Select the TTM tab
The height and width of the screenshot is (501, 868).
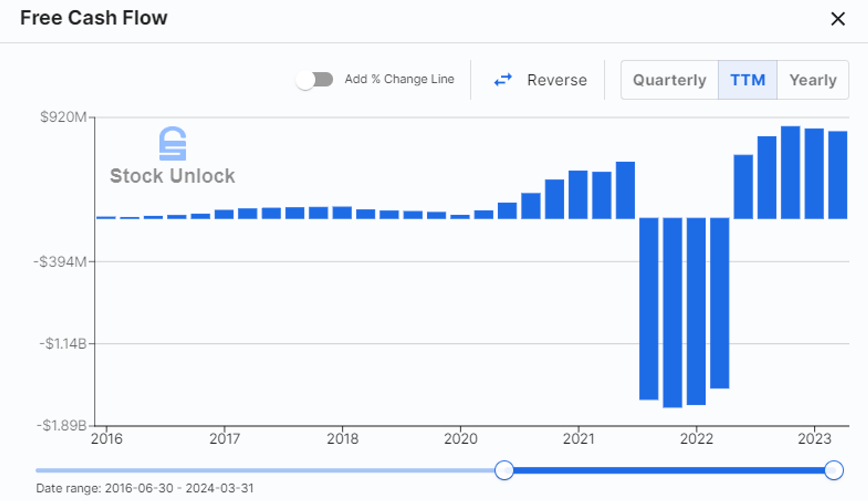(x=747, y=80)
